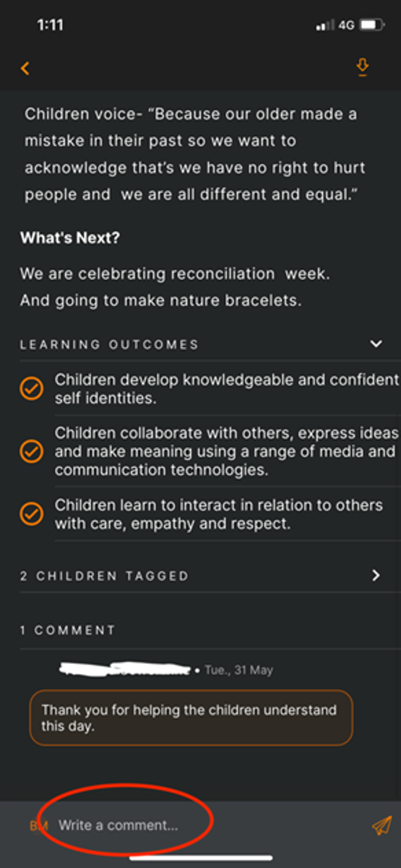Toggle checkmark for media and communication technologies outcome
This screenshot has width=401, height=868.
coord(31,451)
